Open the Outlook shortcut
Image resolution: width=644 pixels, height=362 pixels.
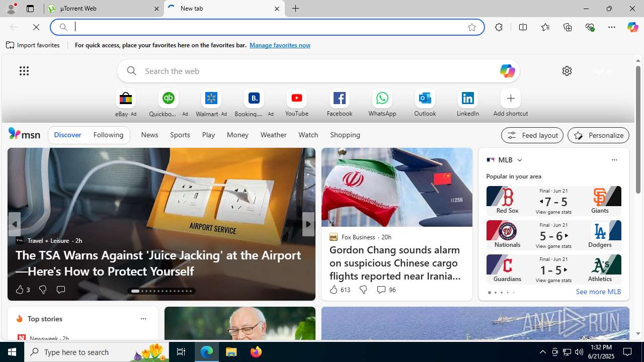click(425, 103)
